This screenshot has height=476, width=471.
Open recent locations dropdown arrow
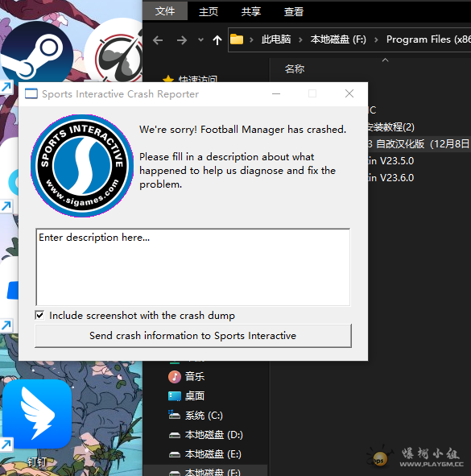point(200,39)
